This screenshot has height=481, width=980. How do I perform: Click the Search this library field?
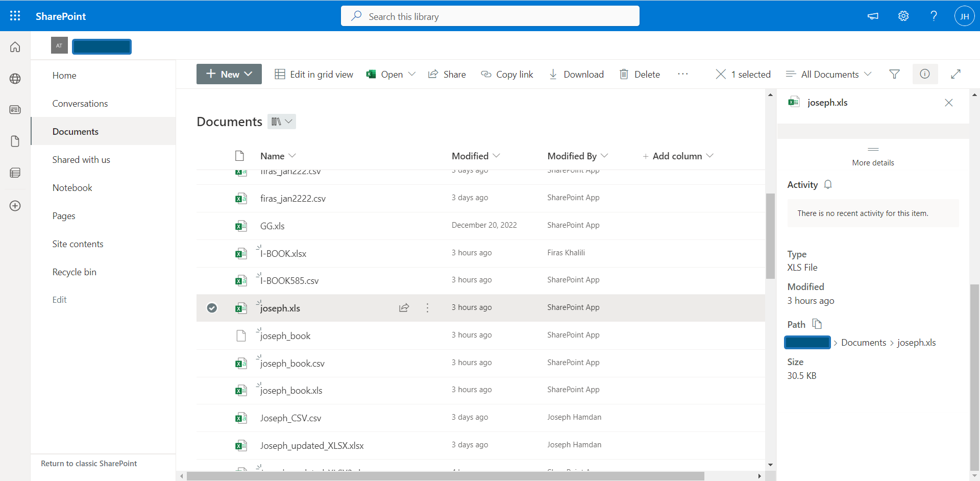pos(490,16)
